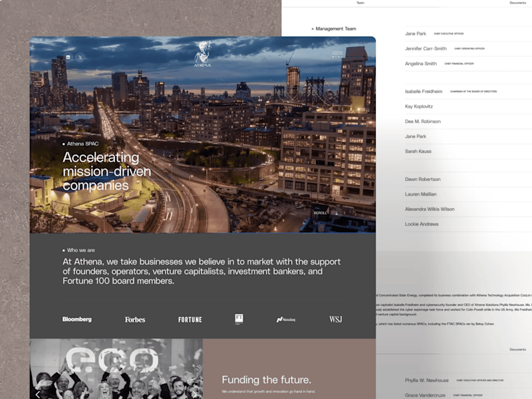Click the WSJ logo
Viewport: 532px width, 399px height.
(336, 319)
